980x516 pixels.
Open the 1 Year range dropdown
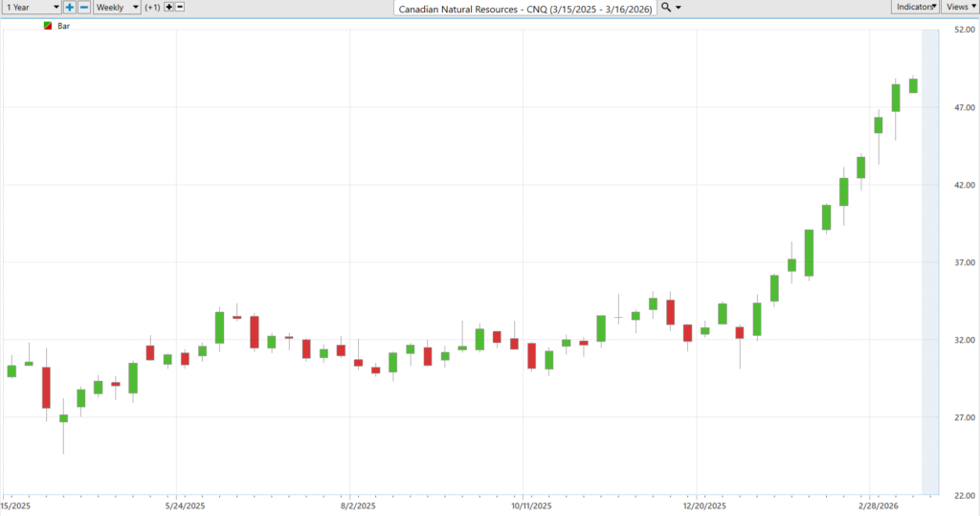[31, 7]
